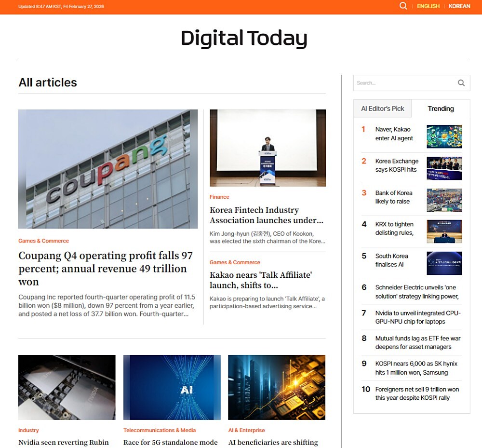Click the Games & Commerce category label above Coupang article
The image size is (482, 448).
[x=43, y=240]
